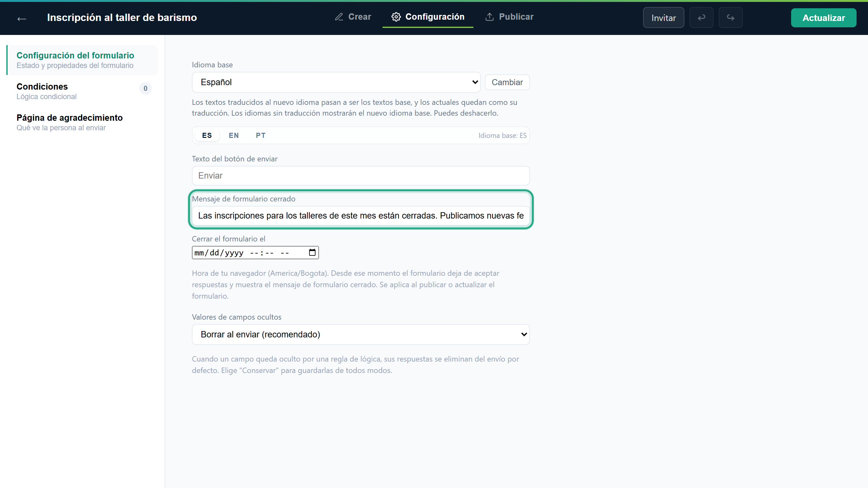868x488 pixels.
Task: Click the Texto del botón de enviar field
Action: point(361,176)
